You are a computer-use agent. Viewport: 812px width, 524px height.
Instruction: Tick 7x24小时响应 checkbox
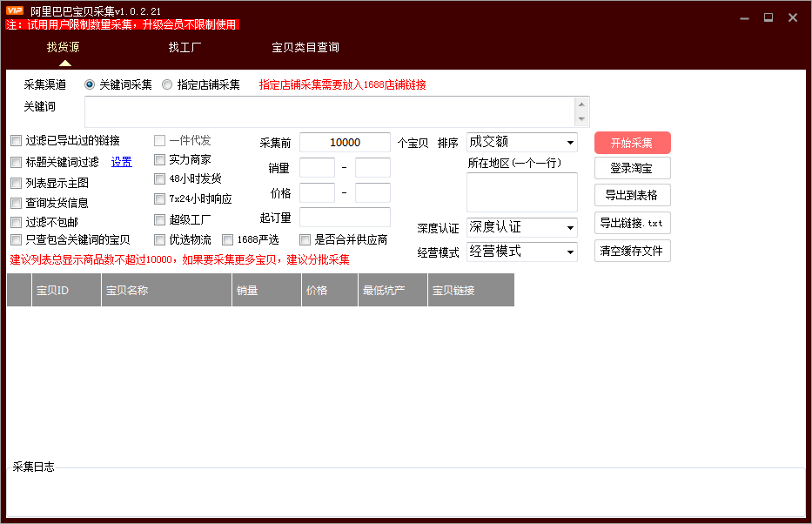pyautogui.click(x=159, y=198)
